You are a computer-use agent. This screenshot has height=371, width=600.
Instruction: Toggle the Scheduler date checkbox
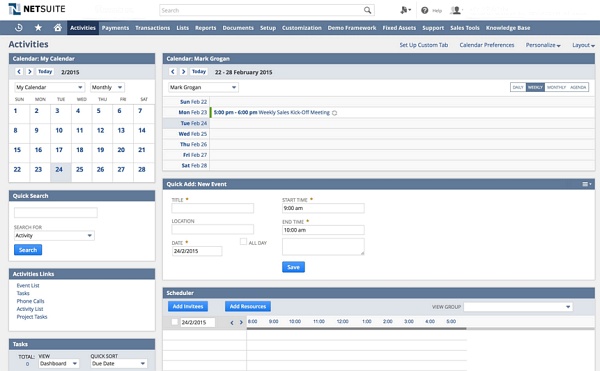[x=174, y=322]
